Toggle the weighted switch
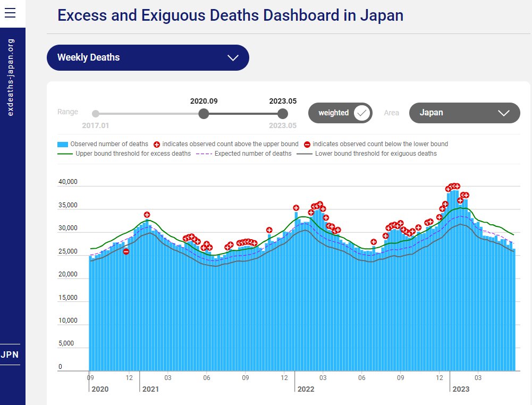 tap(362, 113)
